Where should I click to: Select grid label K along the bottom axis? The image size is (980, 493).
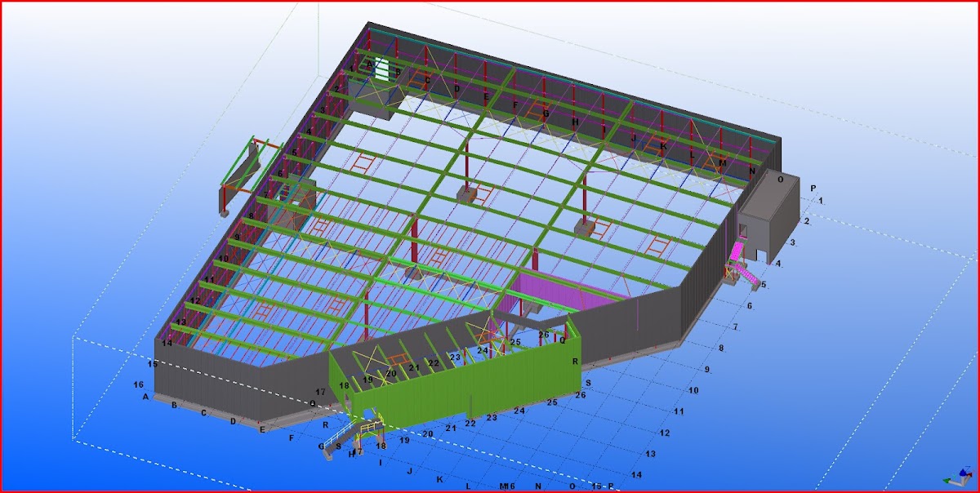click(x=440, y=479)
